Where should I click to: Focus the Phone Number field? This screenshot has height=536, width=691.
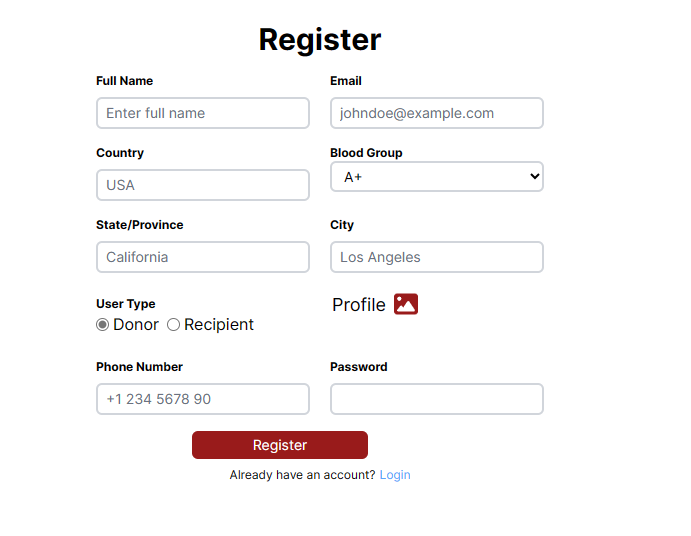tap(203, 399)
